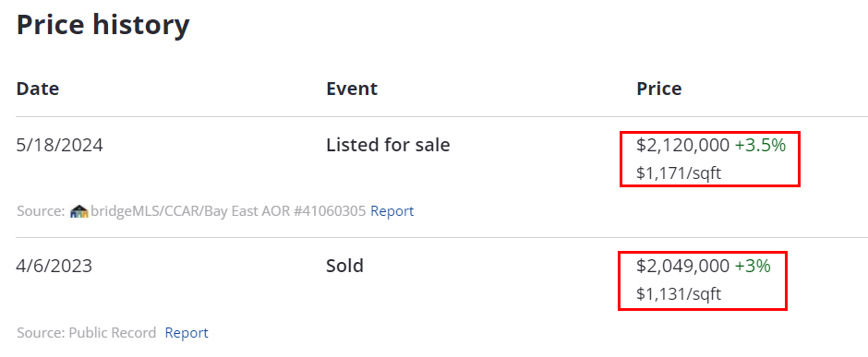Image resolution: width=868 pixels, height=357 pixels.
Task: Click the Public Record source text
Action: (x=113, y=333)
